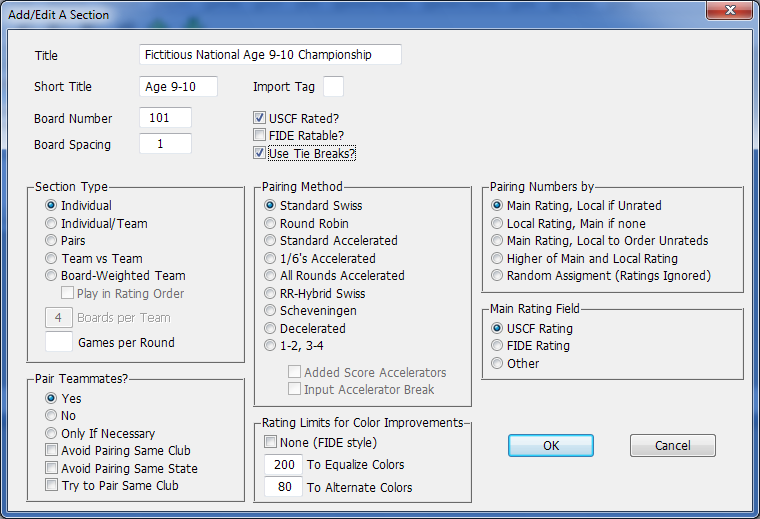Select Round Robin pairing method
The image size is (760, 519).
270,224
